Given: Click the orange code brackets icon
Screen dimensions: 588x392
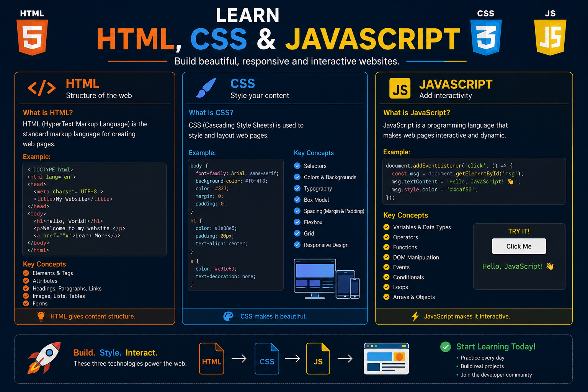Looking at the screenshot, I should coord(42,88).
